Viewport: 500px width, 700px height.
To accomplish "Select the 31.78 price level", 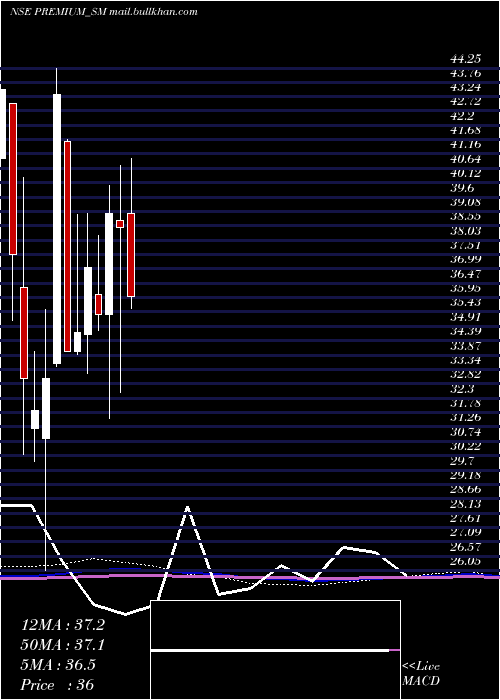I will pyautogui.click(x=465, y=403).
